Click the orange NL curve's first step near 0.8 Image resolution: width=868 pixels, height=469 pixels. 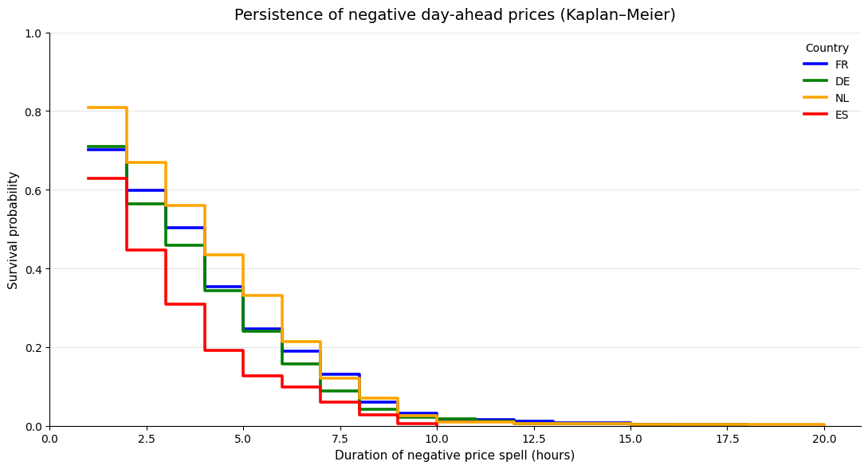[108, 107]
